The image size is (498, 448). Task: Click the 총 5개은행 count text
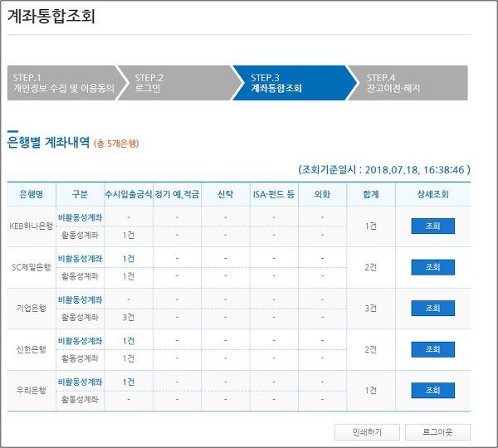coord(116,144)
